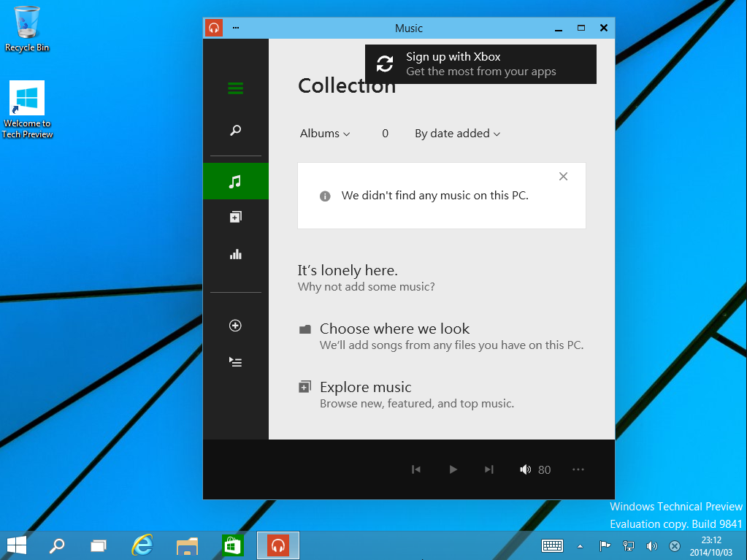Select the Collection music note icon

pyautogui.click(x=235, y=181)
